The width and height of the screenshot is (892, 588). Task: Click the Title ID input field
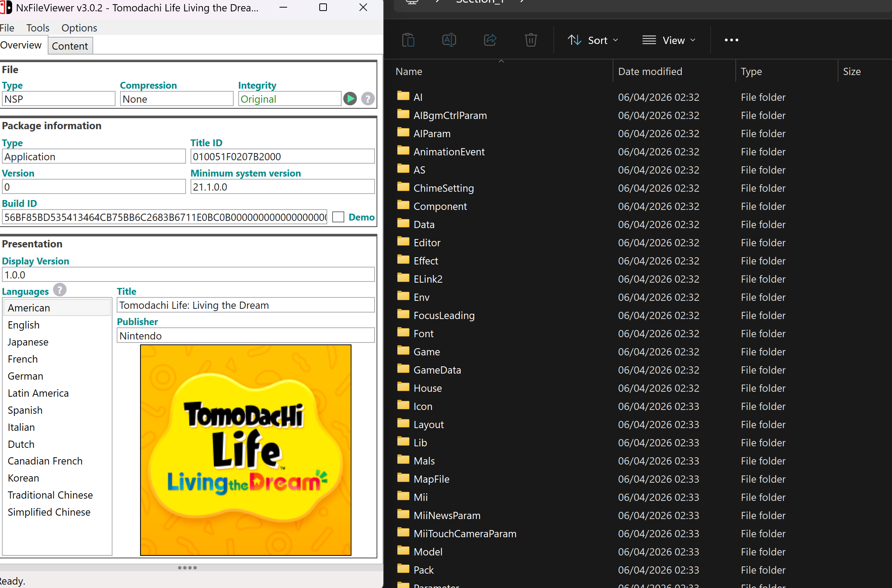[282, 156]
